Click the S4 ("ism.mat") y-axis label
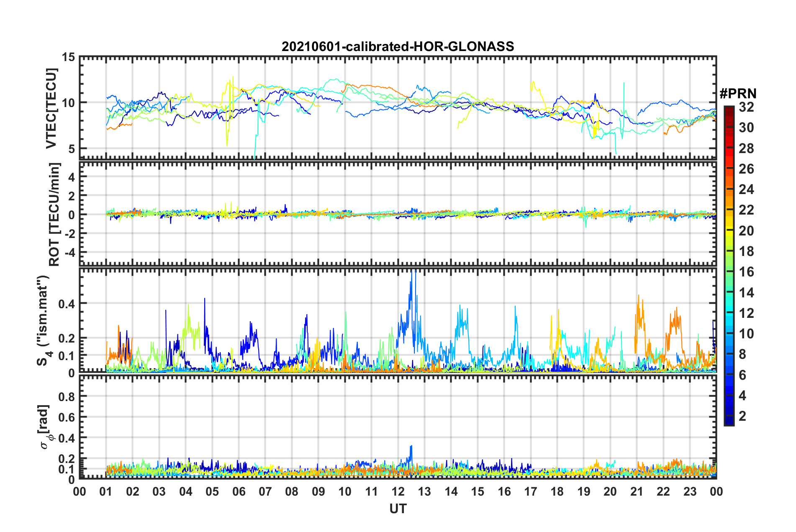Screen dimensions: 796x532 click(x=44, y=320)
